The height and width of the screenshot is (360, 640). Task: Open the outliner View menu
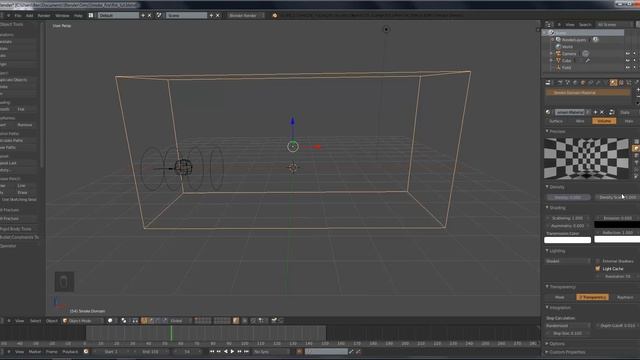[570, 24]
